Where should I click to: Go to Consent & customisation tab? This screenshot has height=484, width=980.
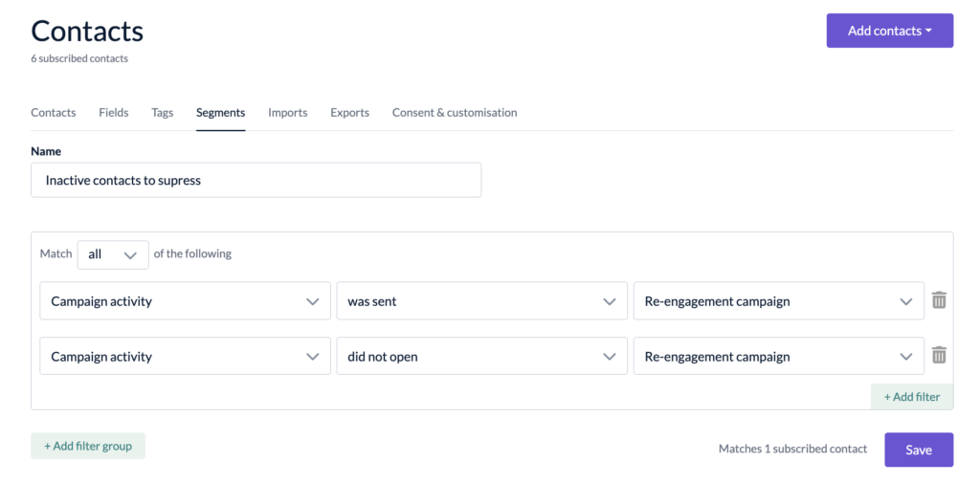pyautogui.click(x=455, y=113)
